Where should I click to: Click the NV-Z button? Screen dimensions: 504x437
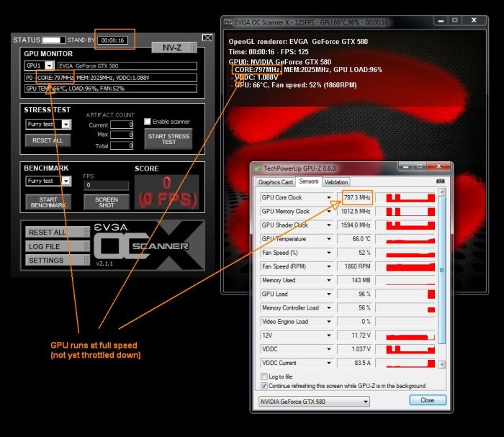pos(174,48)
